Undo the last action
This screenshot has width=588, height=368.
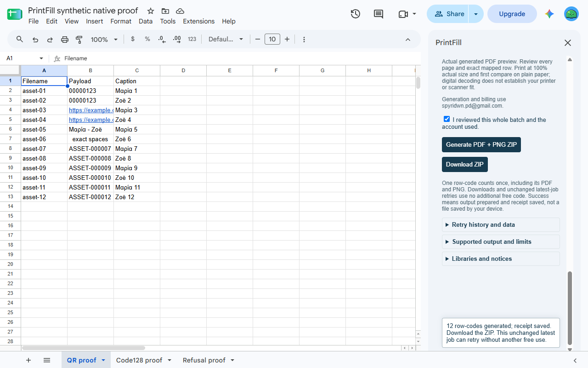pos(35,40)
